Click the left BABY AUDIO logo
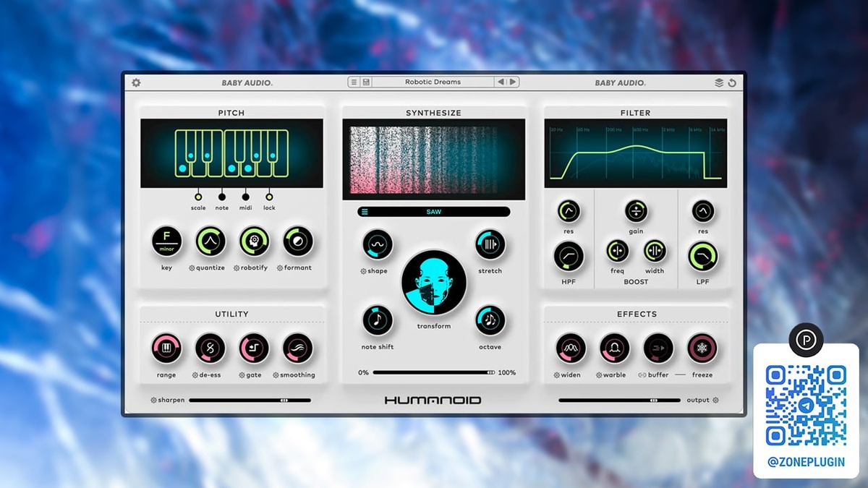868x488 pixels. click(x=247, y=82)
